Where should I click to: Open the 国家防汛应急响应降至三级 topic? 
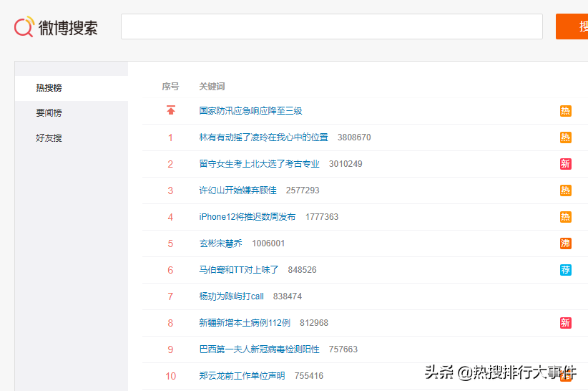pyautogui.click(x=250, y=111)
